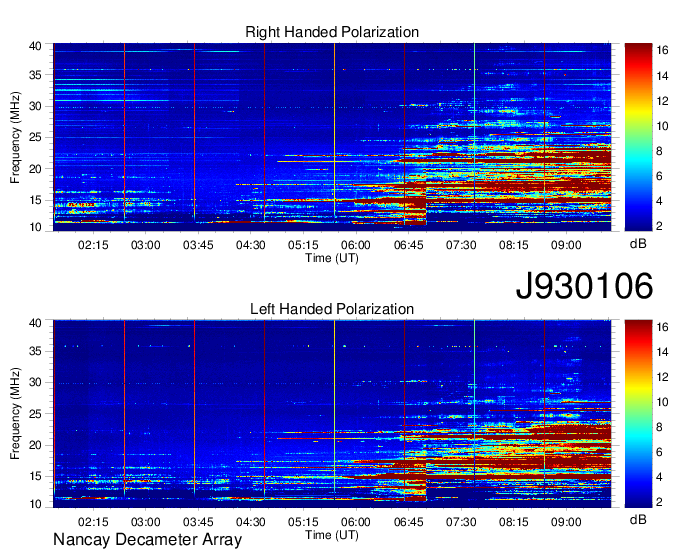Click the 20 MHz tick of right-handed plot

coord(35,169)
